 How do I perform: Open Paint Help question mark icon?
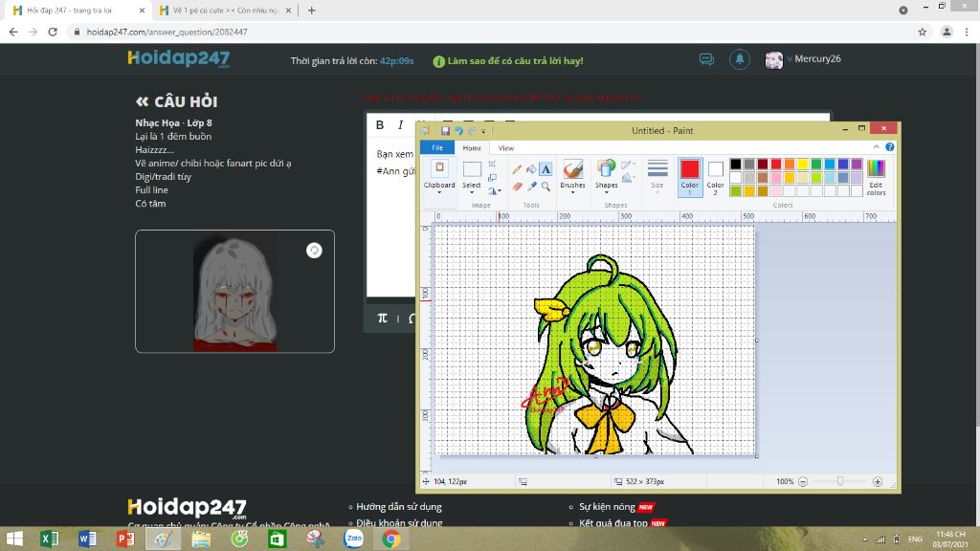(889, 147)
